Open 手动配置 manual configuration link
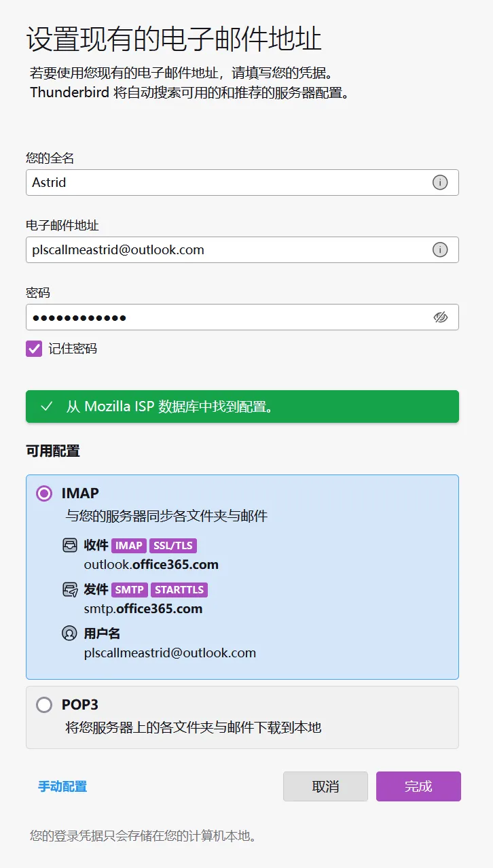493x868 pixels. (62, 786)
